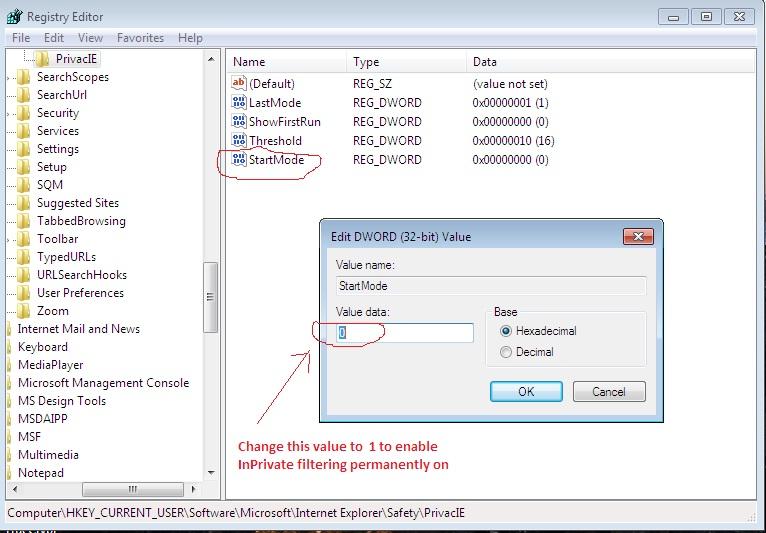Screen dimensions: 766x533
Task: Open the Favorites menu
Action: coord(140,38)
